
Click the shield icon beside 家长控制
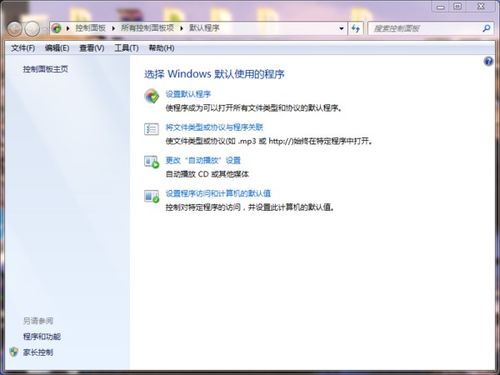pos(14,352)
